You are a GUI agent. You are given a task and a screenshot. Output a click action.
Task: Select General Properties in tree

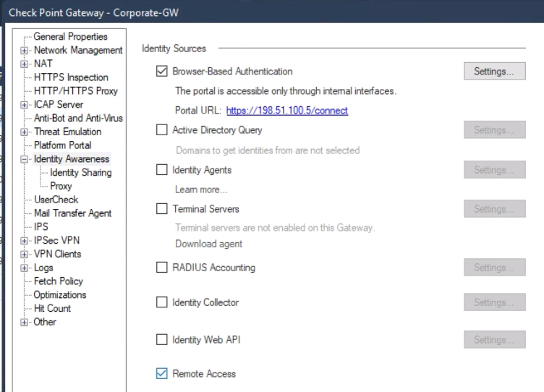coord(70,36)
